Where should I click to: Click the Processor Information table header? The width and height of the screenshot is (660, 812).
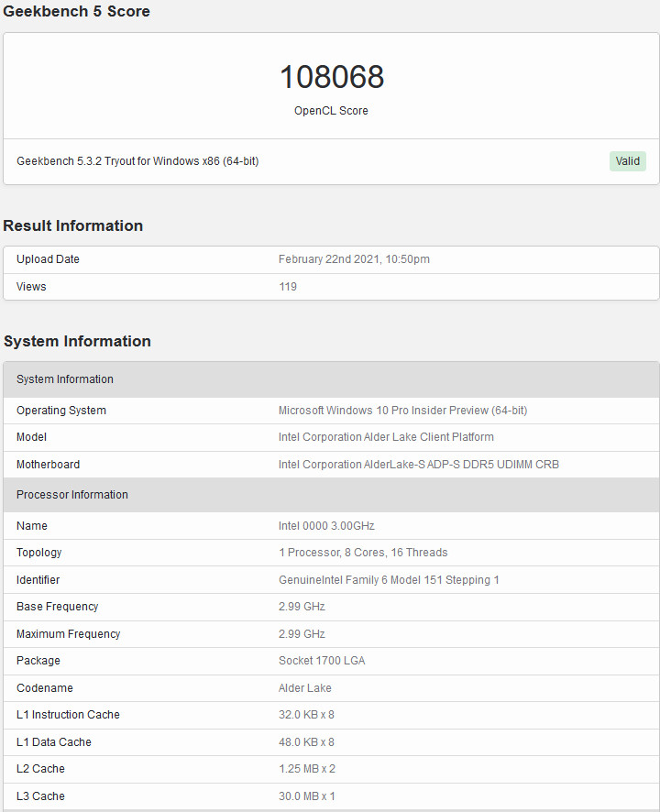pyautogui.click(x=331, y=495)
